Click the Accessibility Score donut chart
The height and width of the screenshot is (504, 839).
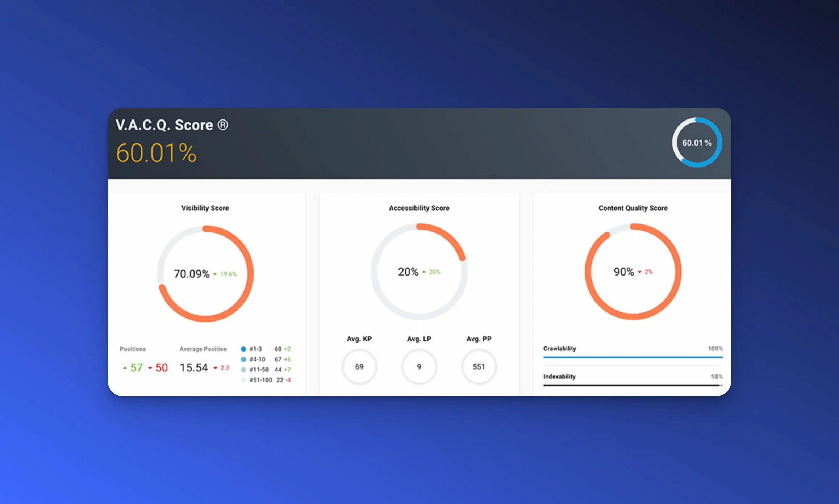tap(419, 272)
